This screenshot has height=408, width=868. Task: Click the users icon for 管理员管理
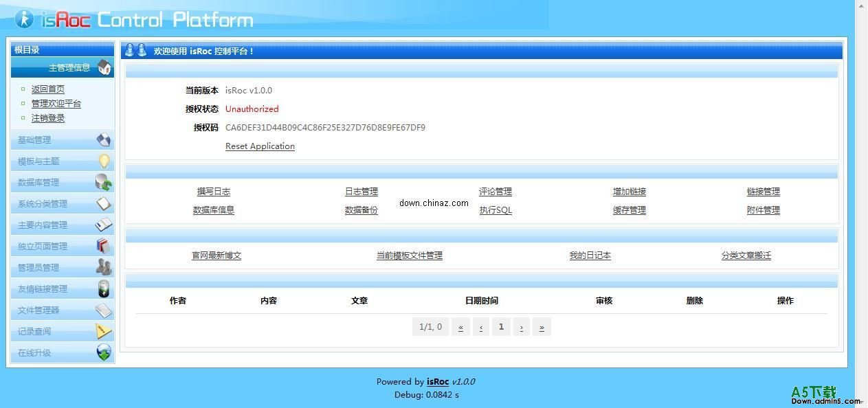(103, 268)
